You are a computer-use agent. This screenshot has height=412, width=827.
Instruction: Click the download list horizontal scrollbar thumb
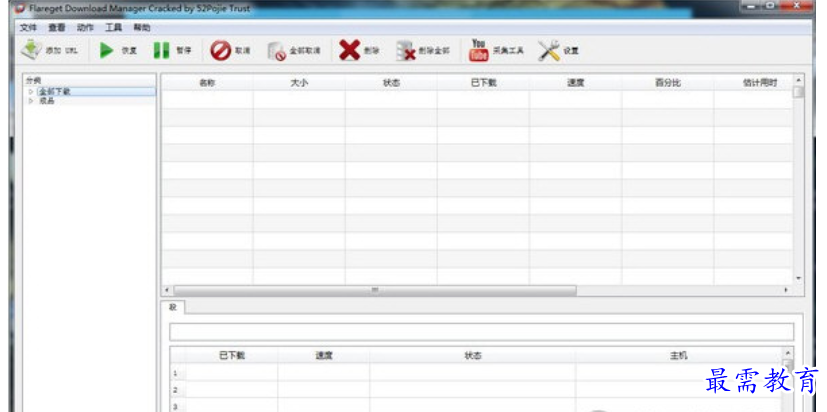point(375,290)
